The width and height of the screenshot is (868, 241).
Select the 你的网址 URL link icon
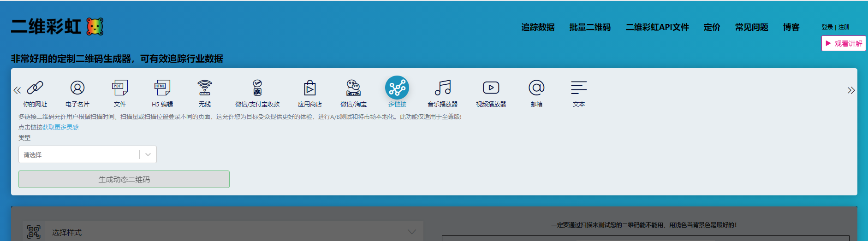click(x=35, y=88)
